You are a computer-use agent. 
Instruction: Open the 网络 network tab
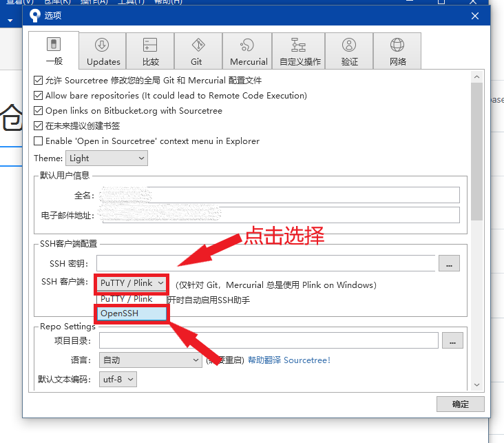397,51
